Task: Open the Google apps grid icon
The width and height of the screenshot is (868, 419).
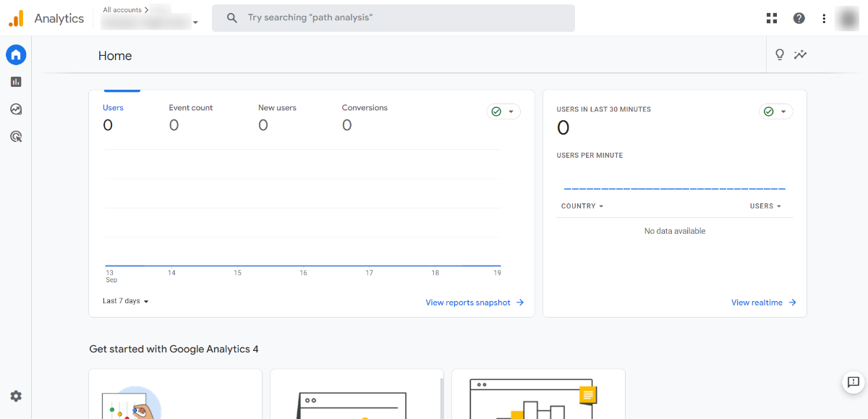Action: tap(772, 18)
